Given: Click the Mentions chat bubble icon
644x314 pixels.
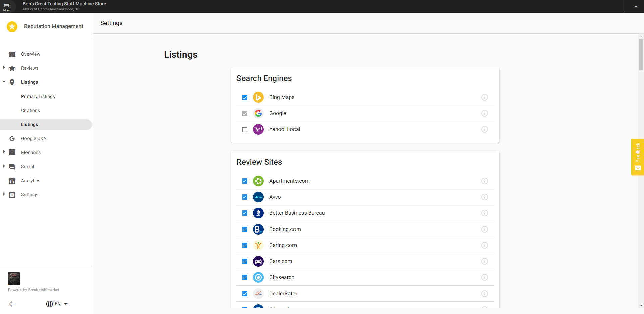Looking at the screenshot, I should pos(12,153).
